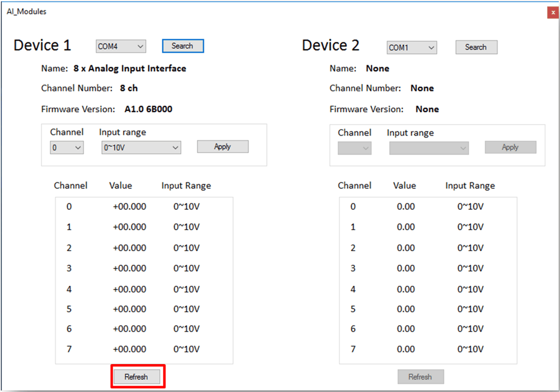560x392 pixels.
Task: Click the 8 x Analog Input Interface name
Action: 130,69
